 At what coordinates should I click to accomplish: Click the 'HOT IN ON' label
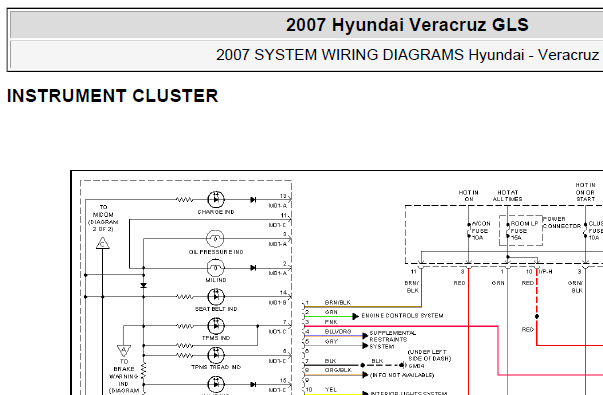tap(468, 196)
